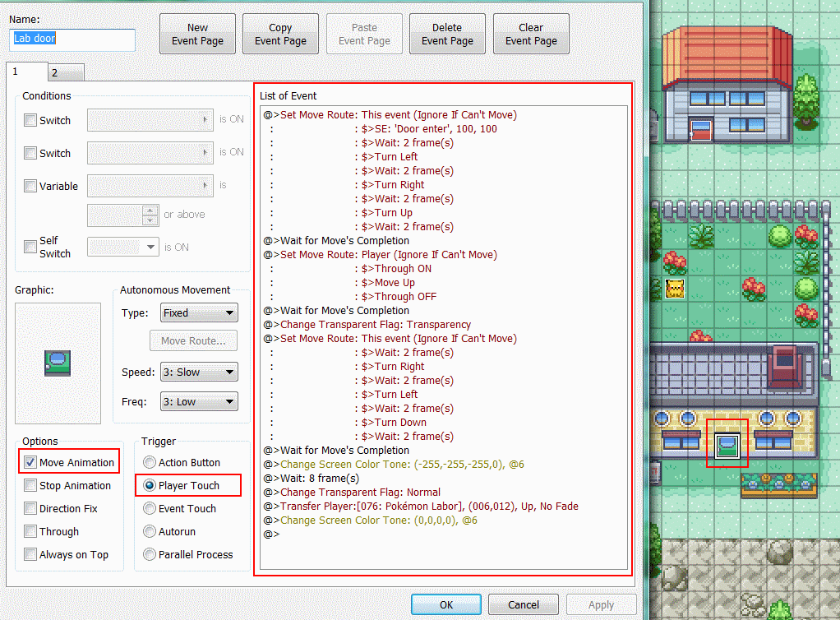Toggle the second Switch condition checkbox
840x620 pixels.
tap(30, 153)
